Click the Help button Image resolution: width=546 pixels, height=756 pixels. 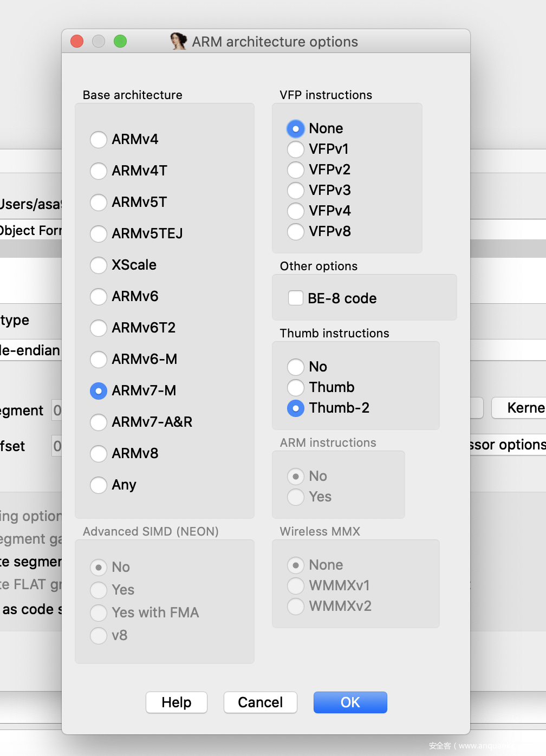177,702
